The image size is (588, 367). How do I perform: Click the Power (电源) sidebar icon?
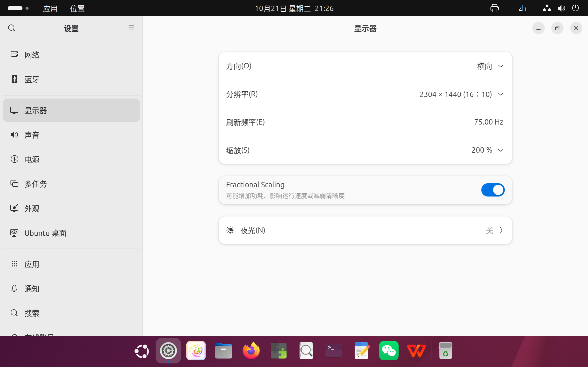(x=14, y=159)
